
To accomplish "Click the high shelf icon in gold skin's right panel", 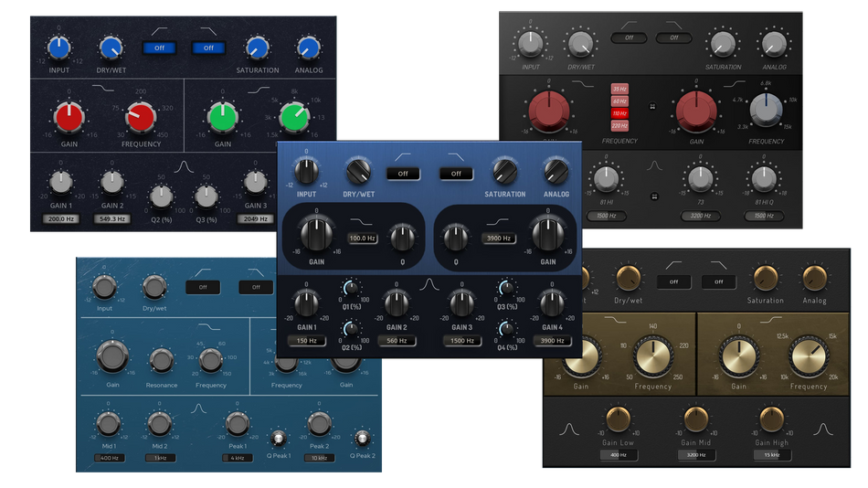I will pyautogui.click(x=770, y=320).
